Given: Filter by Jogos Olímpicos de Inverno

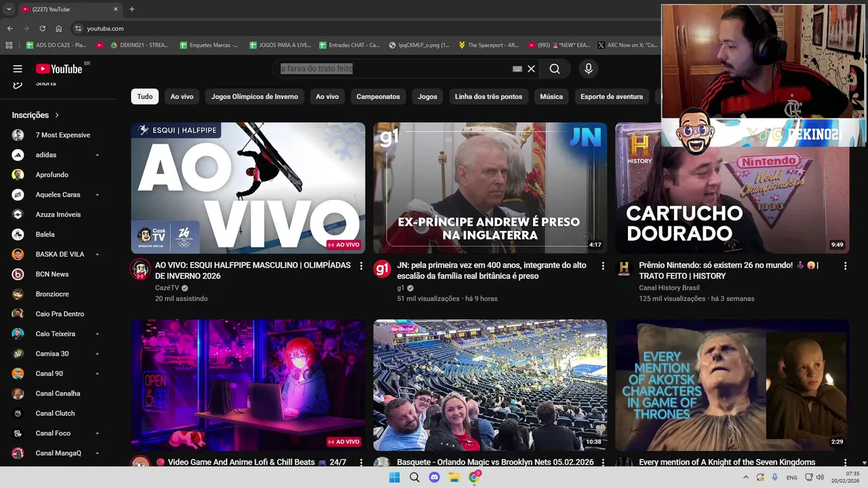Looking at the screenshot, I should (254, 96).
